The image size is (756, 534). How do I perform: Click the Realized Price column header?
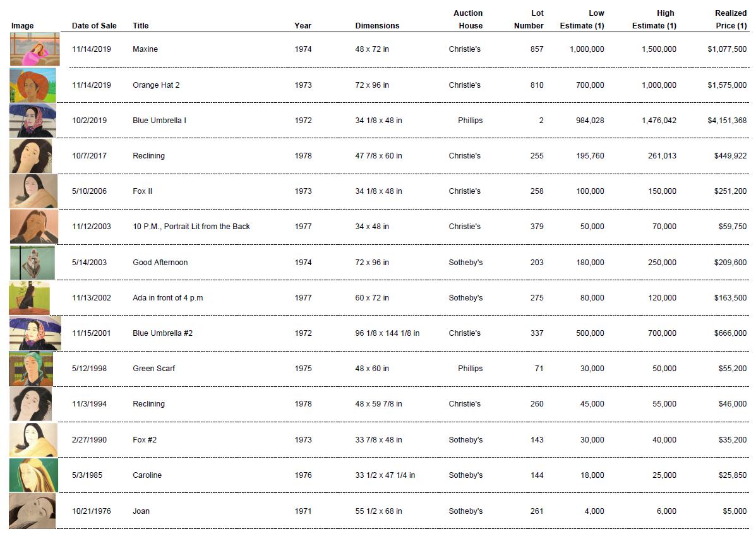click(731, 20)
